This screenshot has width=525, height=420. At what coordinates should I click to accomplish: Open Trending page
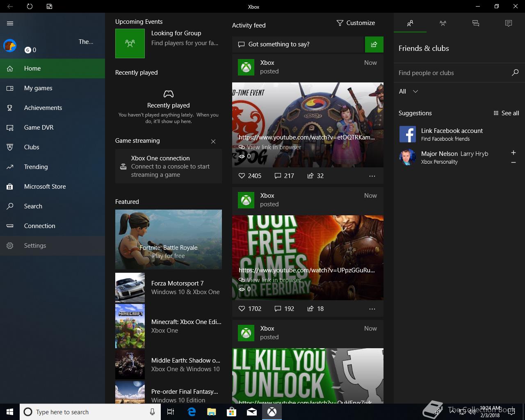(x=52, y=167)
